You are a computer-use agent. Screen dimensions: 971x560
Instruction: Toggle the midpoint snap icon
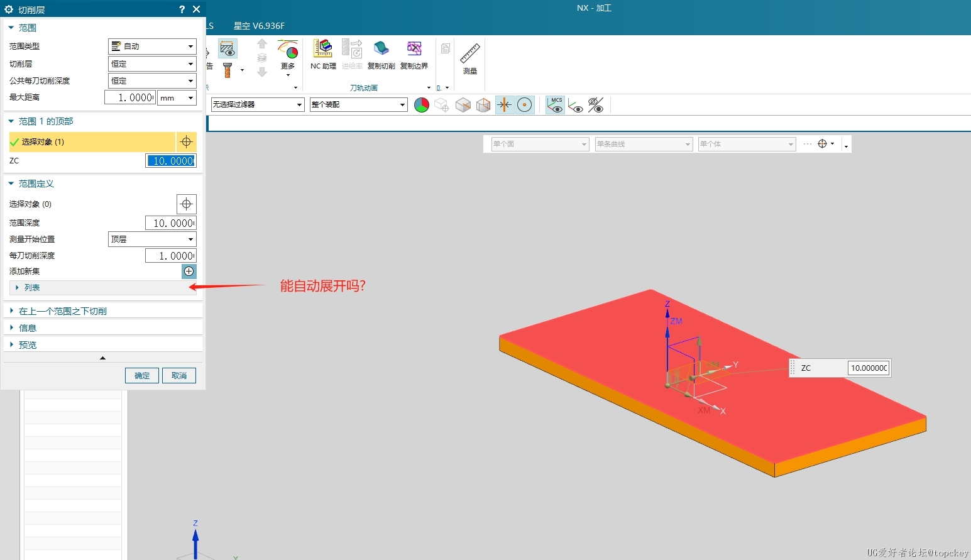point(505,105)
